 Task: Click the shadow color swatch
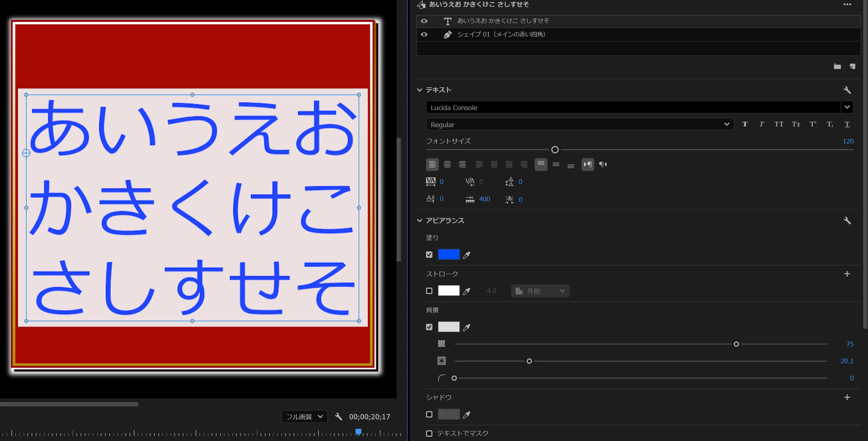pos(449,414)
